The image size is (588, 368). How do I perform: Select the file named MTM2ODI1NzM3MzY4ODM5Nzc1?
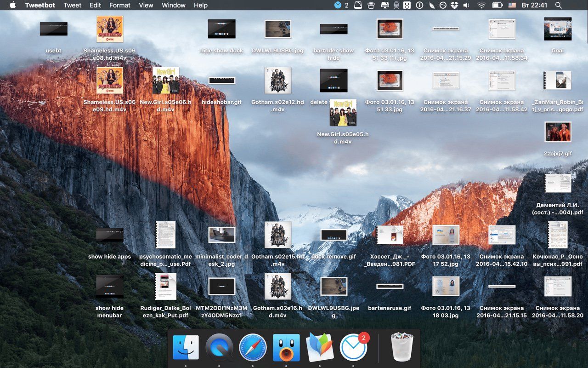tap(222, 286)
